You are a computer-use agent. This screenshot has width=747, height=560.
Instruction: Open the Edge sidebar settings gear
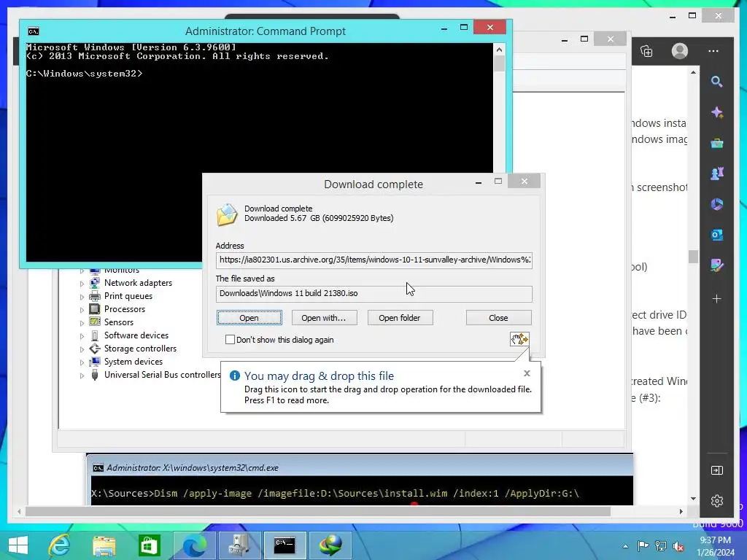pyautogui.click(x=716, y=501)
